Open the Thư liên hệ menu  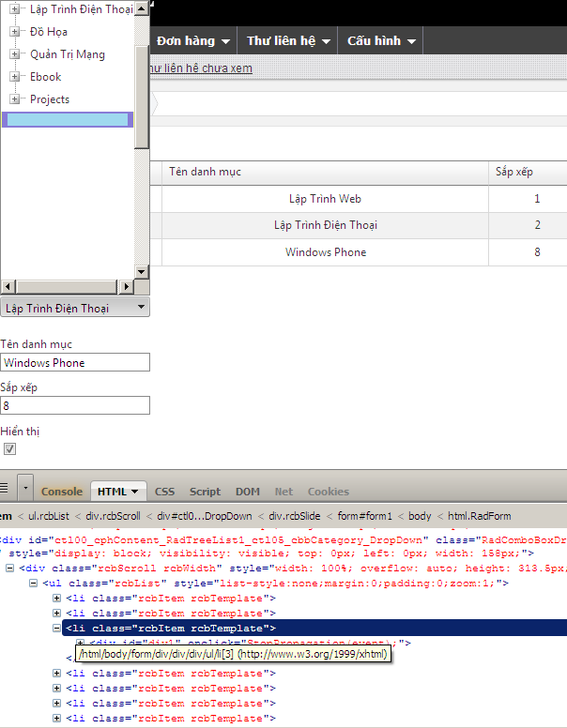(288, 41)
